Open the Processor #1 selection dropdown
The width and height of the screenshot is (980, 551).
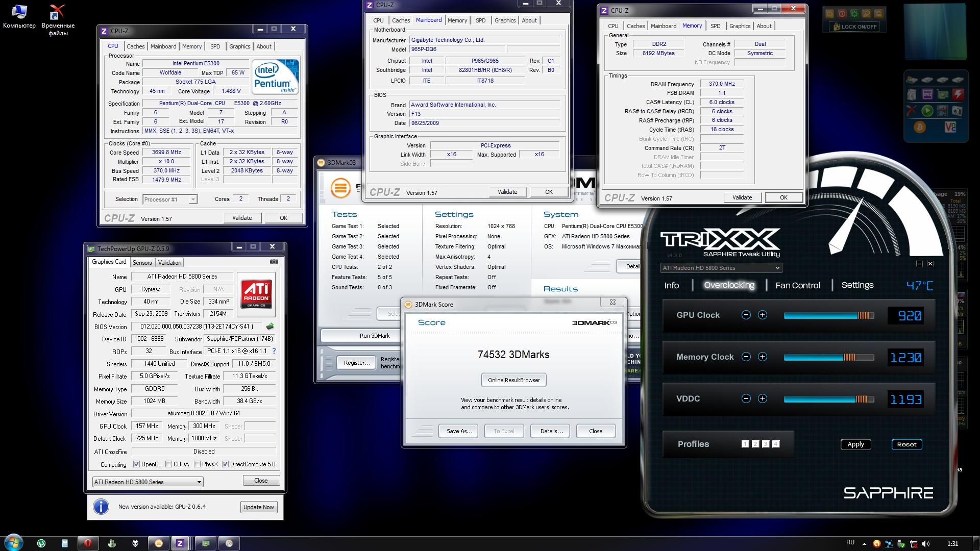pos(169,199)
